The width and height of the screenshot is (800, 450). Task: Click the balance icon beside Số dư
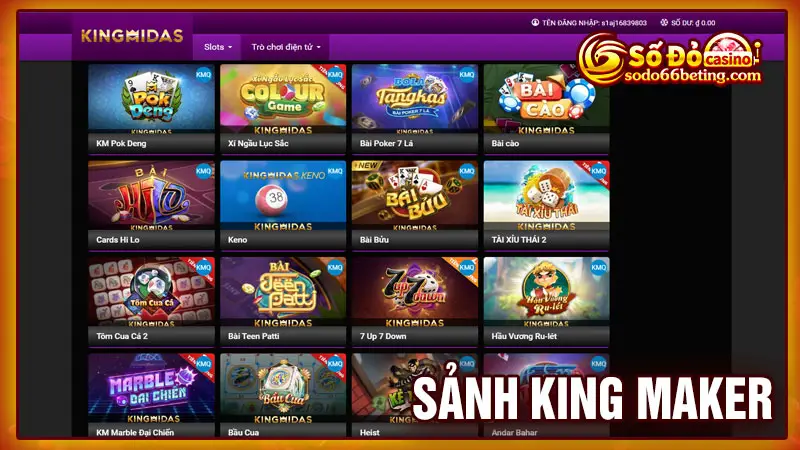[664, 22]
